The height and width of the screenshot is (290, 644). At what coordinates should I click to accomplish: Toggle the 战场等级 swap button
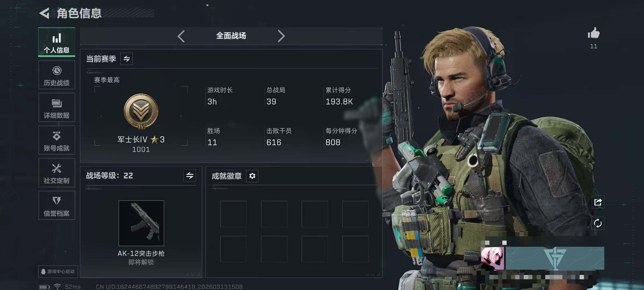pos(190,176)
